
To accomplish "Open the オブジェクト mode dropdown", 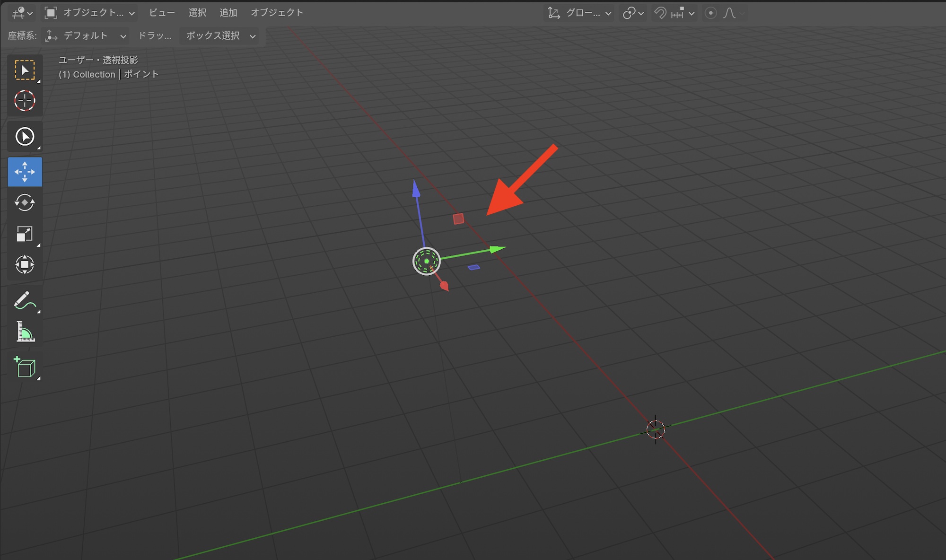I will [x=90, y=13].
